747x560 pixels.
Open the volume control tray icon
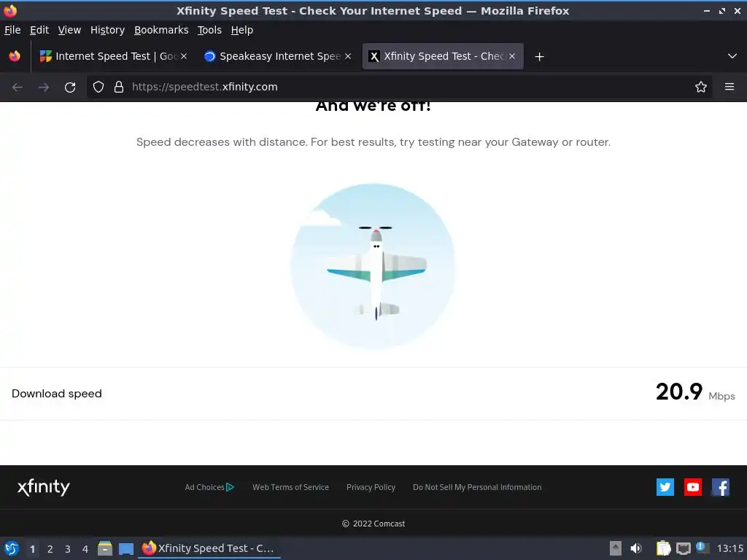636,548
